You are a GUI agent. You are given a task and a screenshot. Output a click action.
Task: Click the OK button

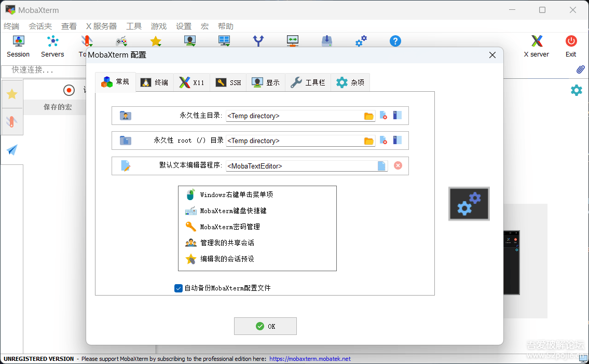click(x=265, y=326)
